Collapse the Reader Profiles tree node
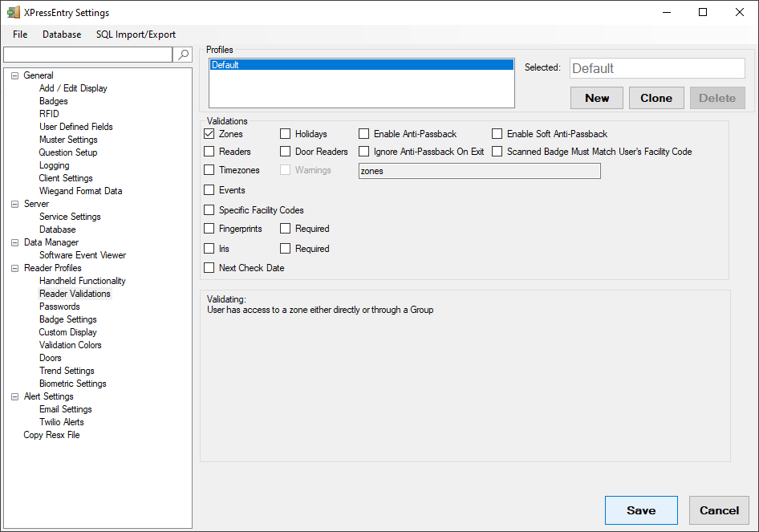 tap(15, 268)
